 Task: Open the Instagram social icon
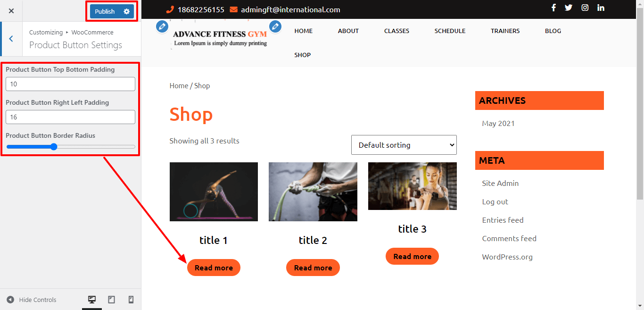585,8
